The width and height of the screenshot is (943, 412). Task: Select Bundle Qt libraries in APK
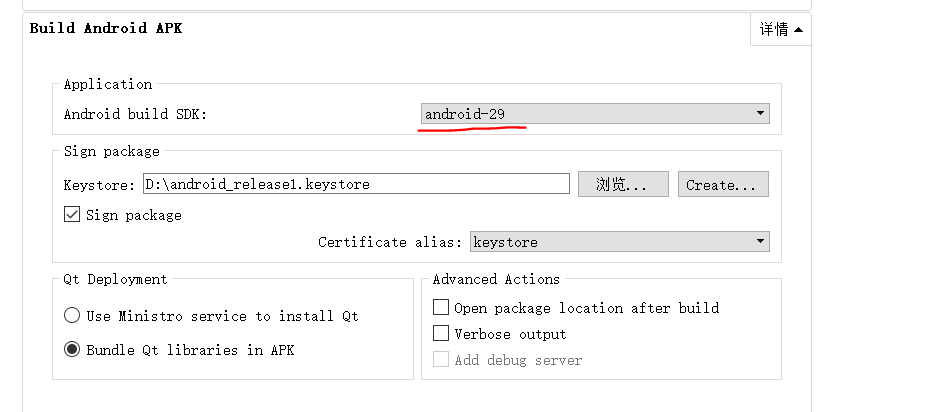(72, 349)
